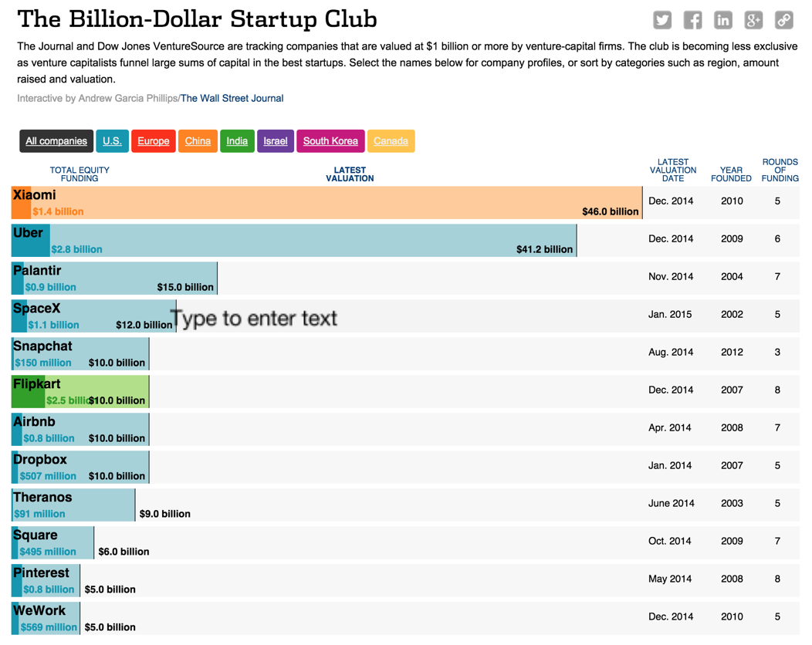The image size is (812, 645).
Task: Share the page on Twitter
Action: click(x=662, y=20)
